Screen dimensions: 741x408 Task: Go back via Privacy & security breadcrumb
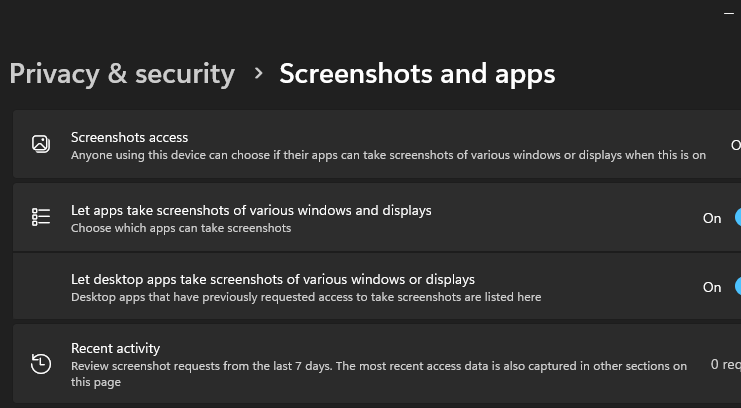click(x=122, y=73)
